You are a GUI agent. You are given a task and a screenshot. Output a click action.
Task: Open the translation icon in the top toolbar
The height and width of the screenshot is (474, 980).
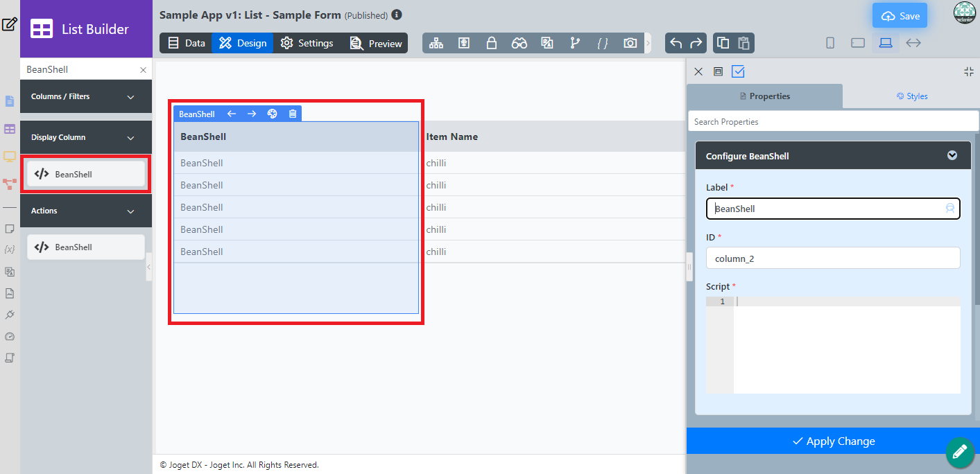547,43
